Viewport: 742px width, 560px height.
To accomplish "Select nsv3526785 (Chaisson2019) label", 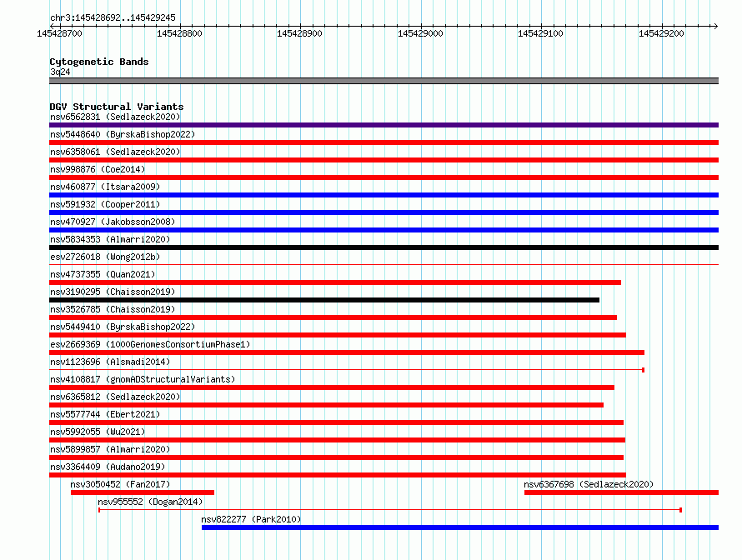I will (113, 309).
